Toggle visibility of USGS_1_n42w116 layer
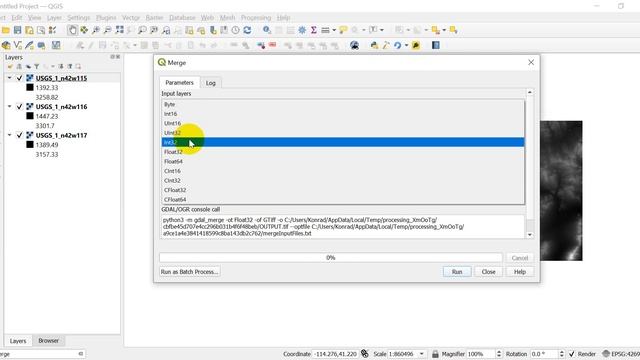This screenshot has width=640, height=360. [x=19, y=107]
